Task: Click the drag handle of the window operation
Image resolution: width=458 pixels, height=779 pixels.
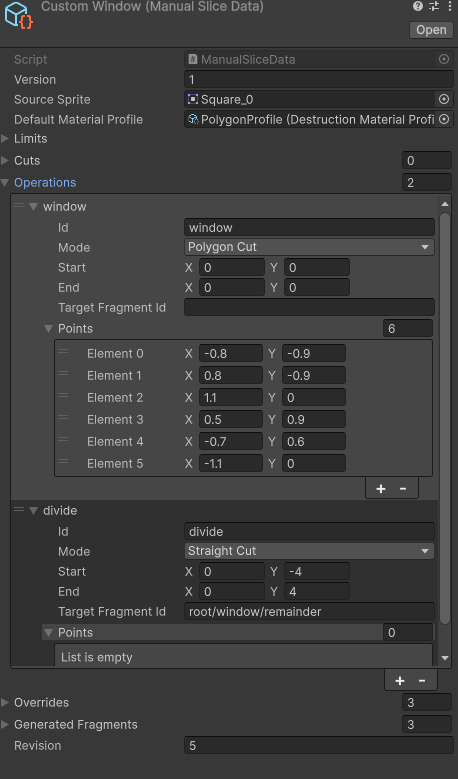Action: 19,205
